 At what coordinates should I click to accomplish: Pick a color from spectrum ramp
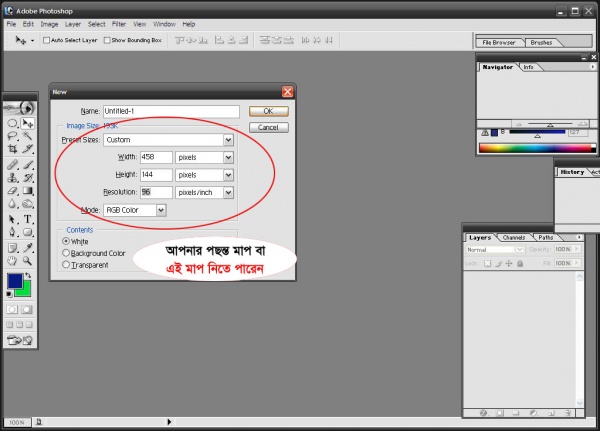click(x=535, y=148)
